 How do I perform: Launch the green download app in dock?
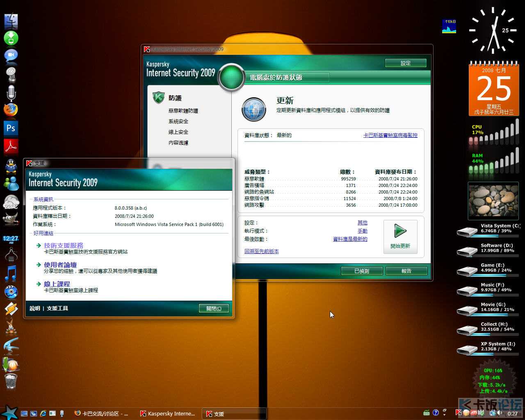(x=11, y=38)
